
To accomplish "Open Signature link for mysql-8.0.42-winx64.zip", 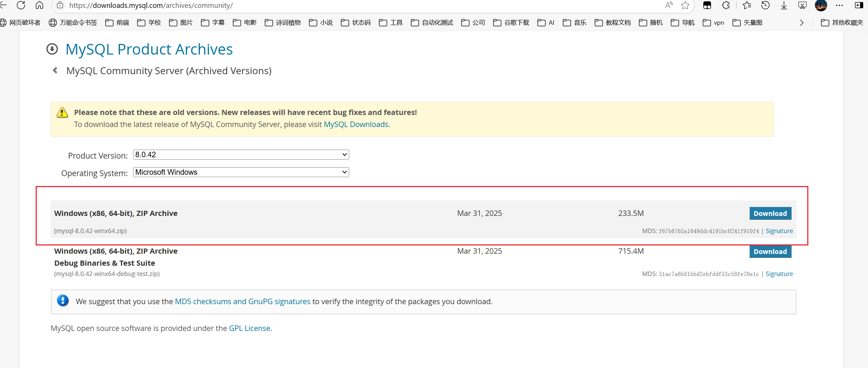I will pyautogui.click(x=779, y=231).
